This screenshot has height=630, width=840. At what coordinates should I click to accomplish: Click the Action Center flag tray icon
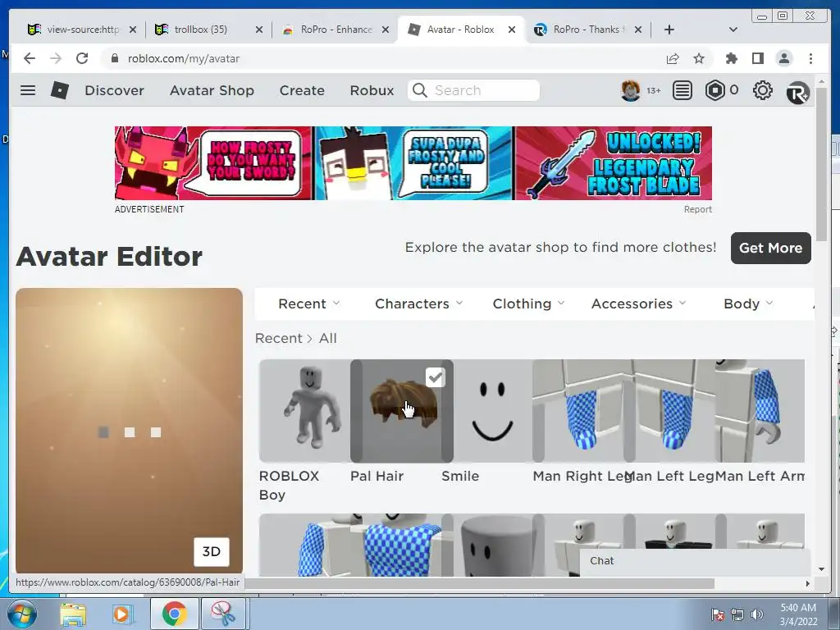pyautogui.click(x=718, y=614)
